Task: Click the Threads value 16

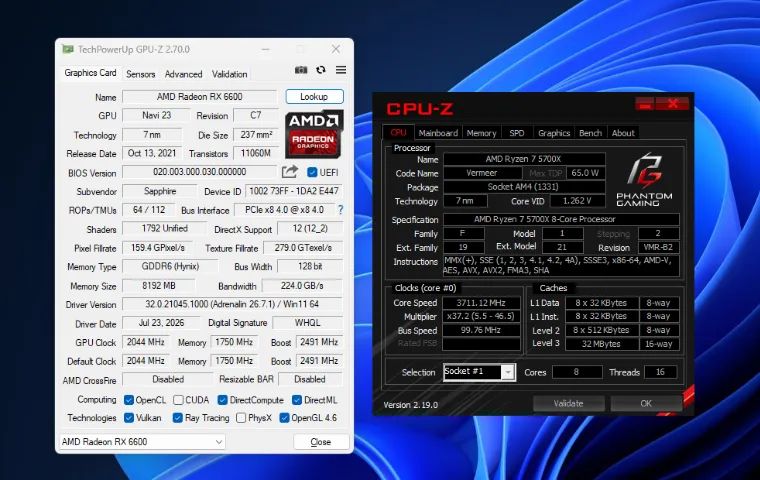Action: tap(660, 372)
